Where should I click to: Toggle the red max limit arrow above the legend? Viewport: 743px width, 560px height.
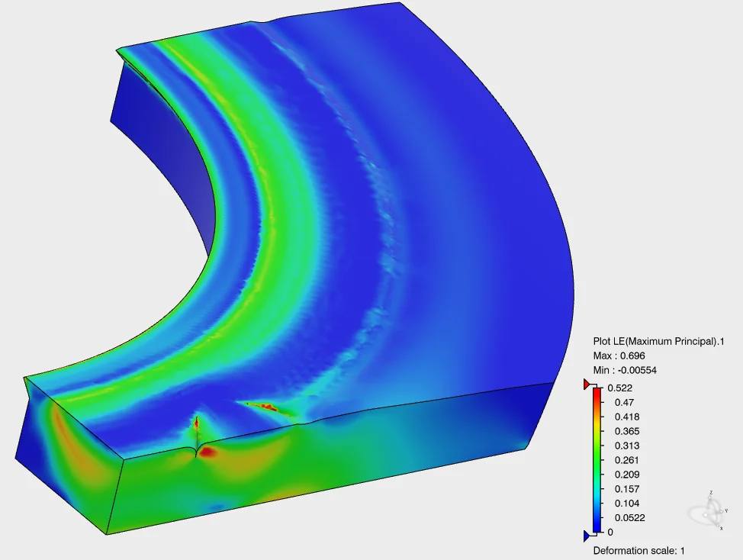(x=584, y=384)
